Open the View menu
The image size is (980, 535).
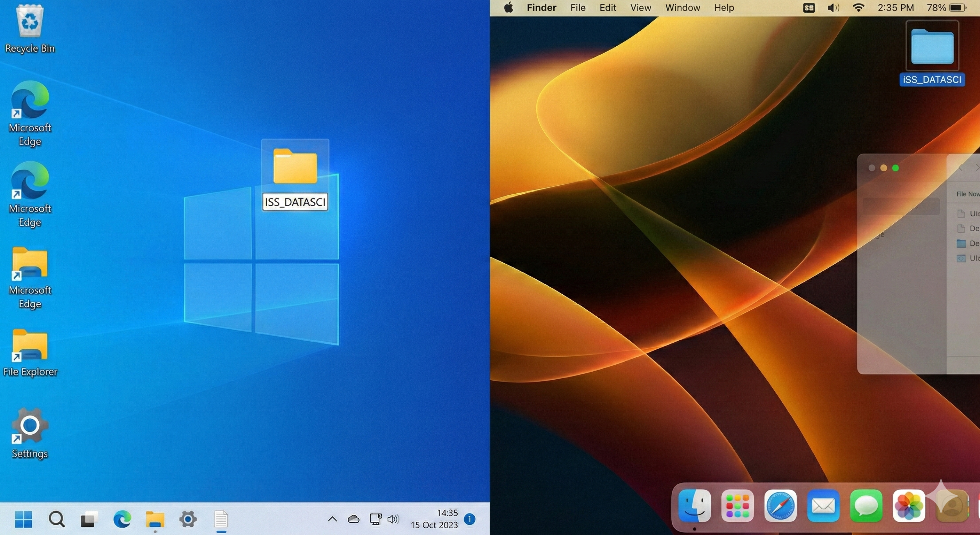[x=640, y=8]
